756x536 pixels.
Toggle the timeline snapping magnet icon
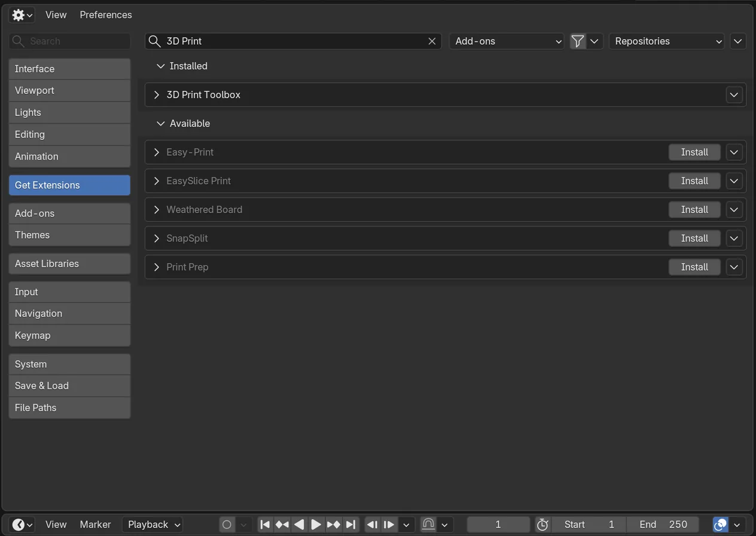(x=428, y=525)
